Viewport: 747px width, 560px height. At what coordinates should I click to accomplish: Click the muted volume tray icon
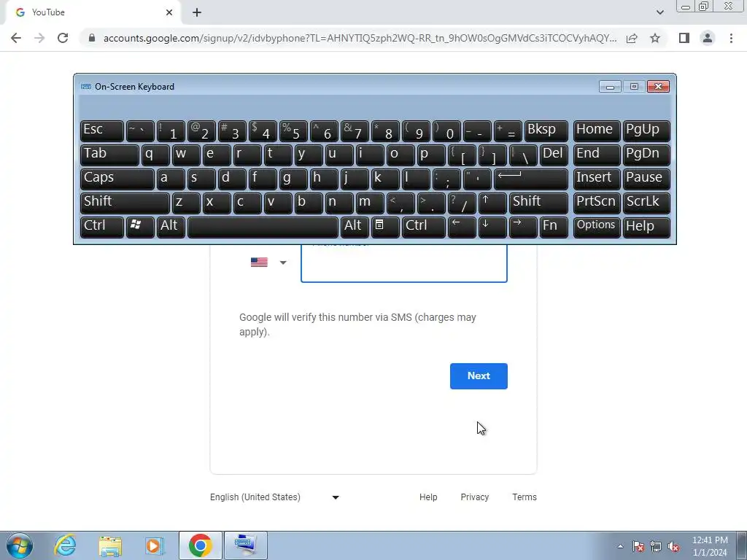click(673, 546)
